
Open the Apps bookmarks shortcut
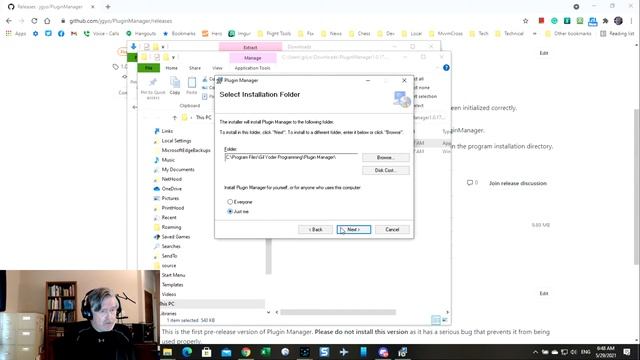click(16, 33)
